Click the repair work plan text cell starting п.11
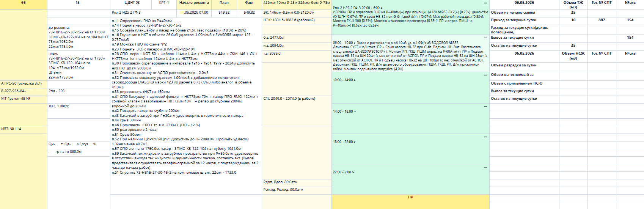The image size is (644, 209). coord(186,97)
